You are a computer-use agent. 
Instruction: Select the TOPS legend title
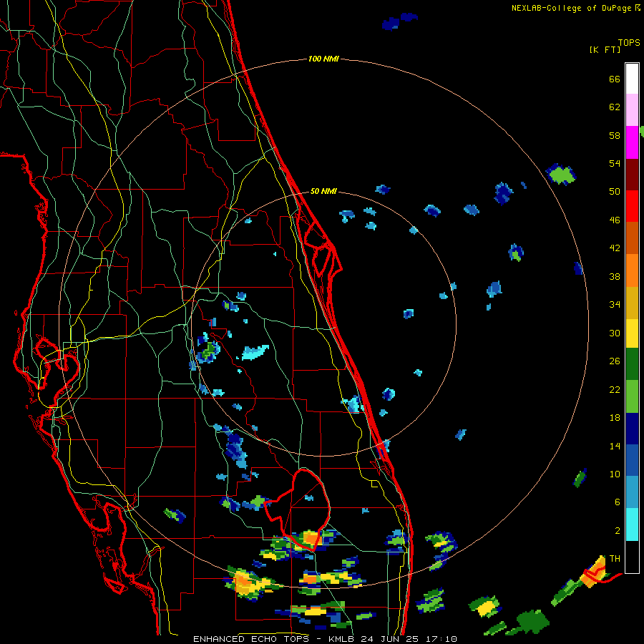pyautogui.click(x=629, y=43)
